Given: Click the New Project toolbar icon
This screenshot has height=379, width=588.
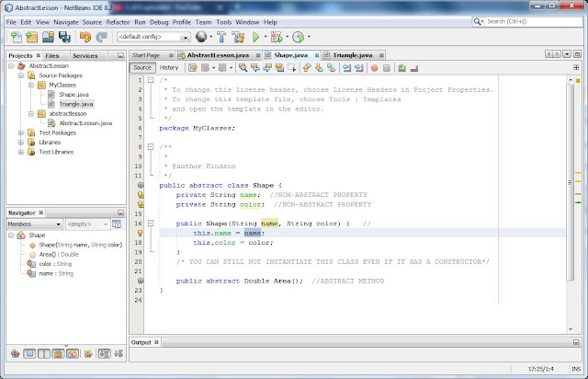Looking at the screenshot, I should click(32, 37).
